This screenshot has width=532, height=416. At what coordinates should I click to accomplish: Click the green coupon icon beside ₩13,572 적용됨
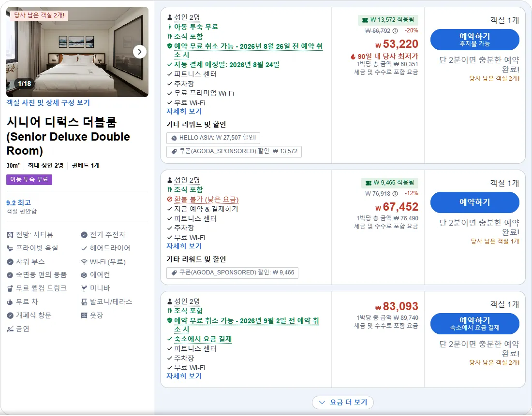(365, 20)
